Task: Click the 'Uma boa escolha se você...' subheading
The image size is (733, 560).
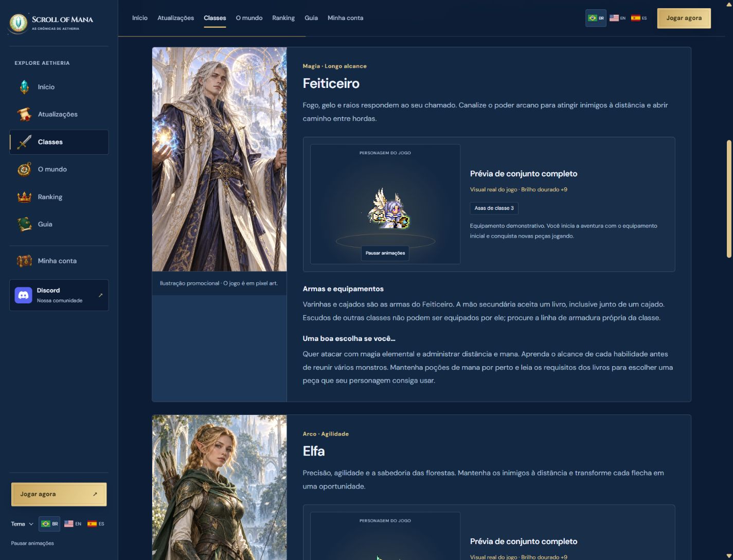Action: pyautogui.click(x=349, y=338)
